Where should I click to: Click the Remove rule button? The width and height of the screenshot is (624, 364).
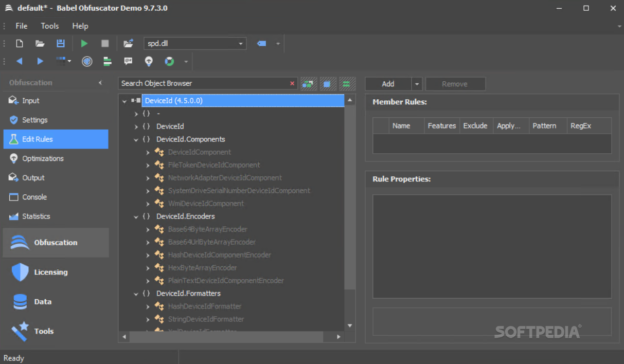pyautogui.click(x=455, y=84)
